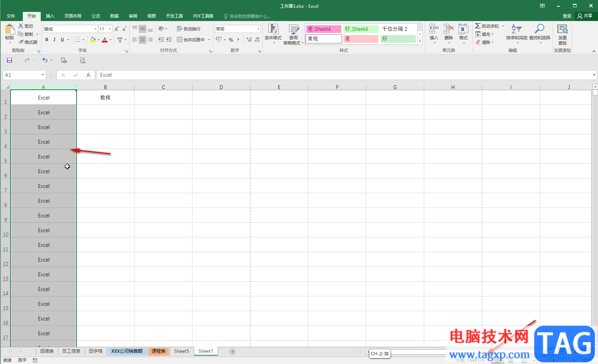Open font size dropdown

click(110, 29)
